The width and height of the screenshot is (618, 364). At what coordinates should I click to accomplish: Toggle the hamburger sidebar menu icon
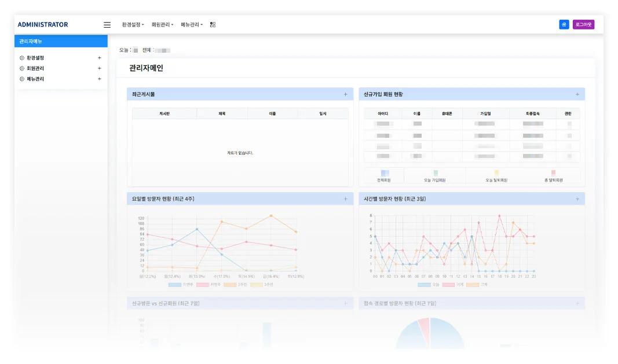point(107,25)
